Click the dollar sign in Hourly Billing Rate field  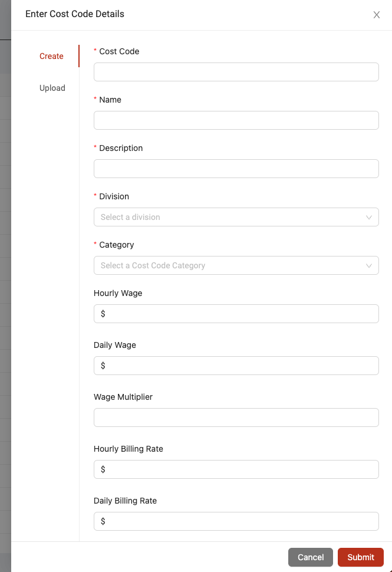(x=103, y=469)
